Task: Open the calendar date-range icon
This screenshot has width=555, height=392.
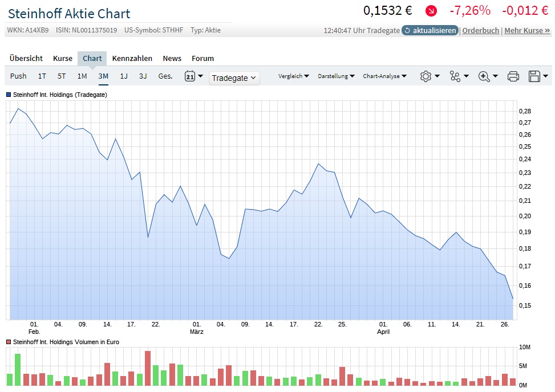Action: pos(190,76)
